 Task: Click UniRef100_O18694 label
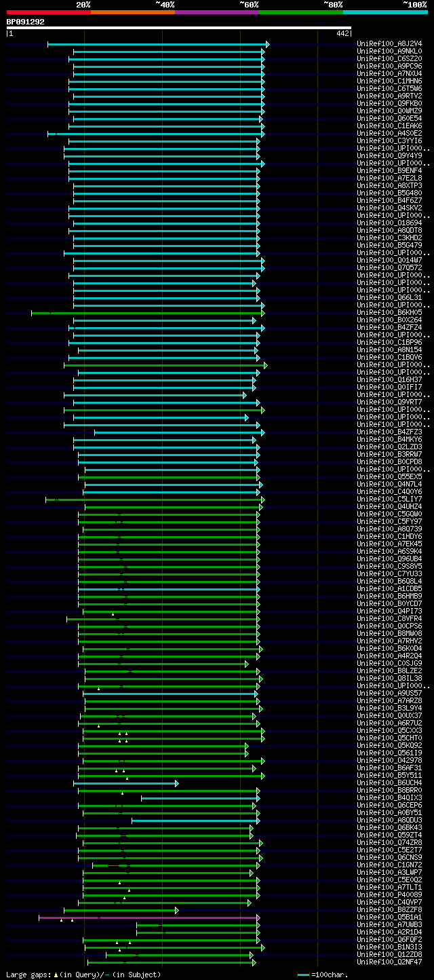[389, 223]
